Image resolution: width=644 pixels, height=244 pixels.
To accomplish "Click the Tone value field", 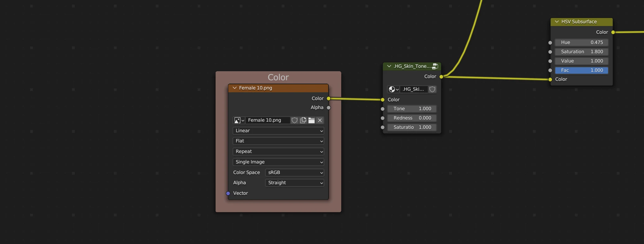I will click(x=412, y=109).
